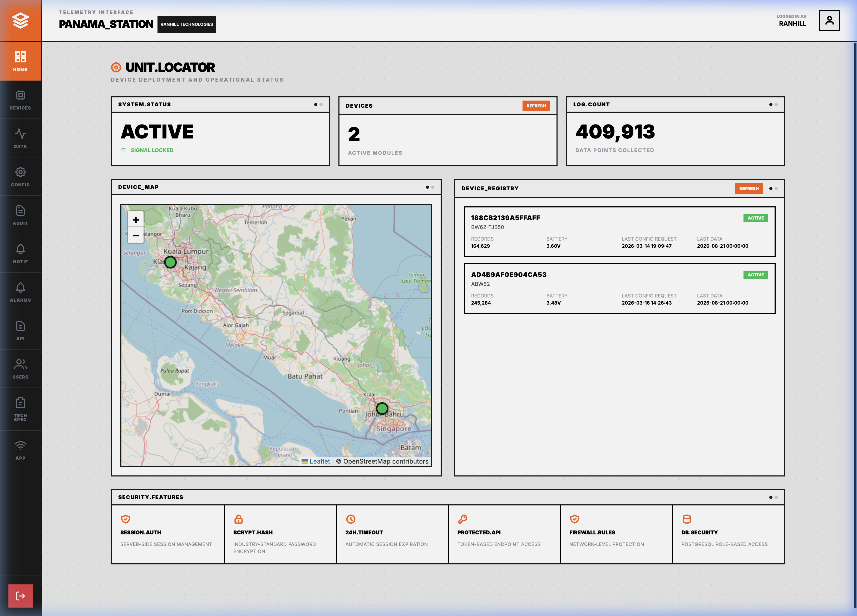
Task: Open Config gear in sidebar
Action: click(20, 177)
